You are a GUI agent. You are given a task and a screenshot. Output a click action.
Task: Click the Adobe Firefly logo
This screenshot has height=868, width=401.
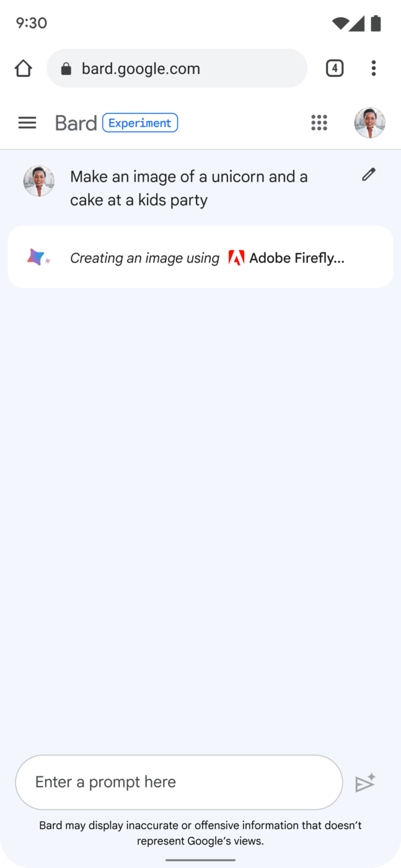pyautogui.click(x=237, y=257)
